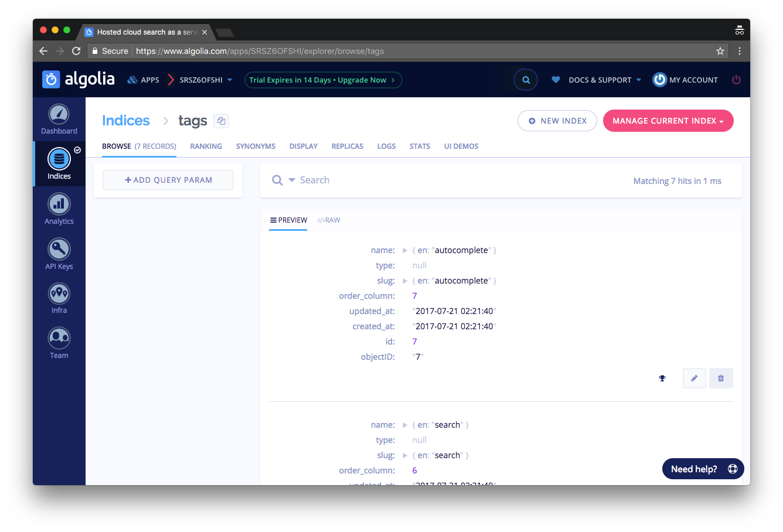783x532 pixels.
Task: Click the APPS link in header
Action: (150, 80)
